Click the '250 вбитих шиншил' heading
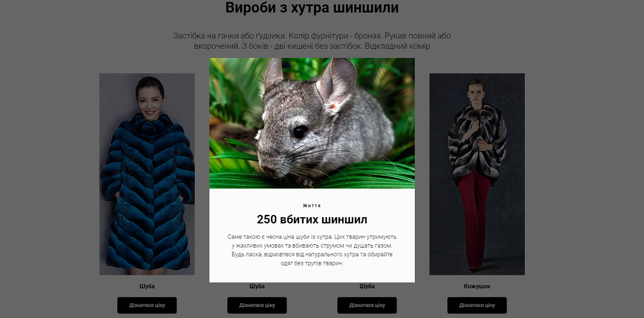This screenshot has height=318, width=644. [x=312, y=219]
